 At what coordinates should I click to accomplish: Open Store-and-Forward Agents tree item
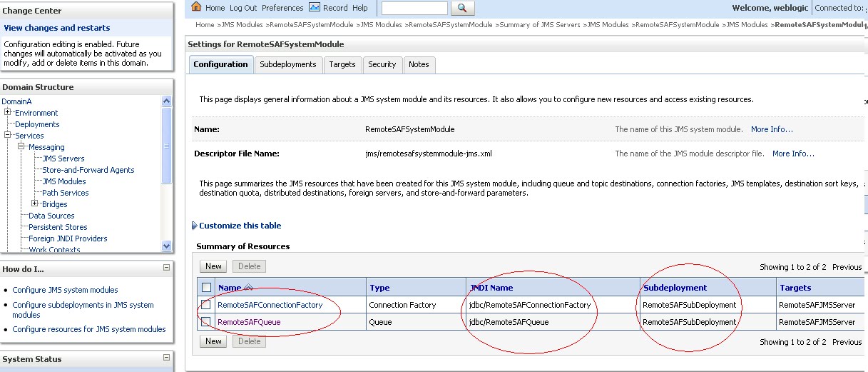click(x=88, y=170)
